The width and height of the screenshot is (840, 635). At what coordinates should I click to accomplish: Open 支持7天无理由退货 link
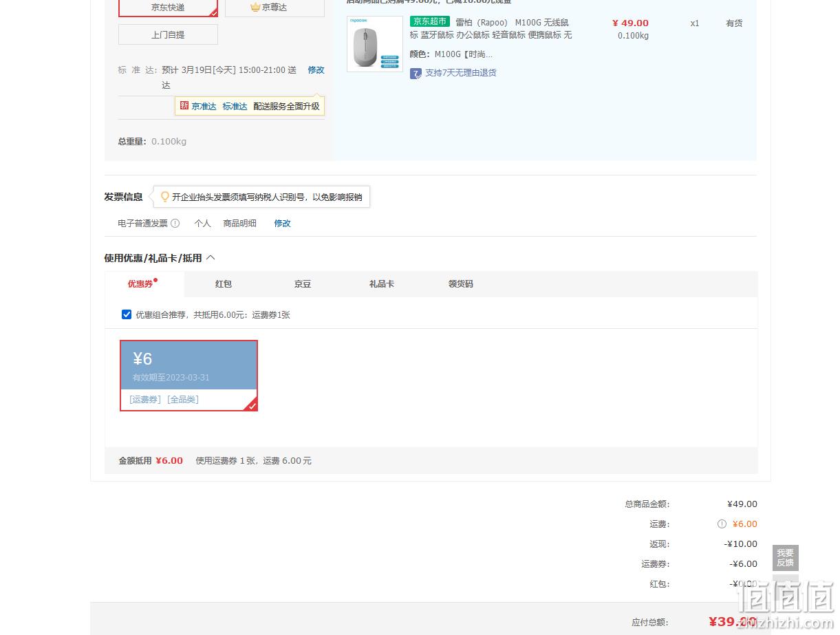(460, 73)
